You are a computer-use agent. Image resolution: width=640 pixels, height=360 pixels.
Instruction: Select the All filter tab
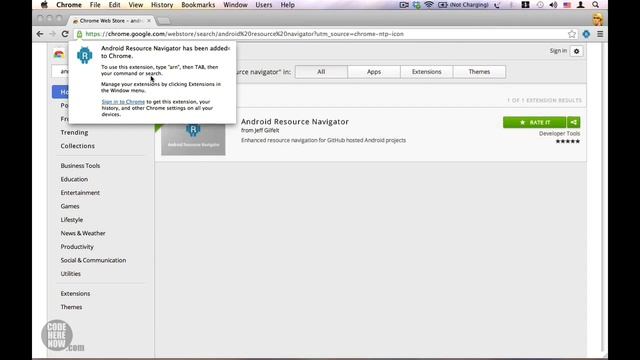[321, 71]
